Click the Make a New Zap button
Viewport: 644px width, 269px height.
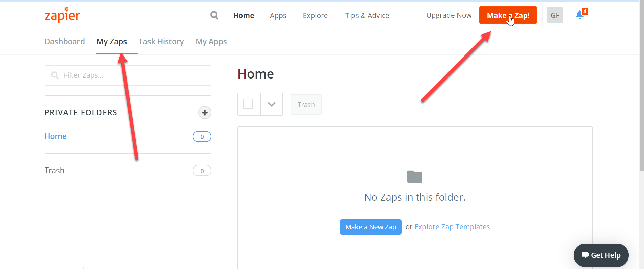[x=371, y=227]
